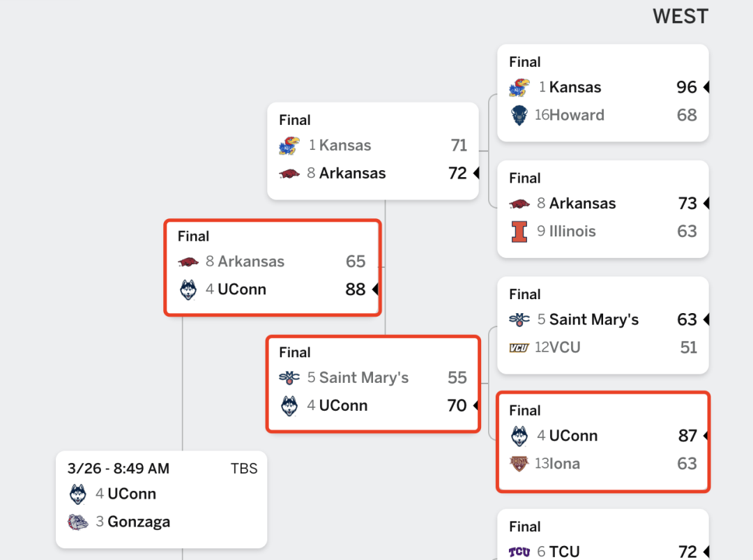Screen dimensions: 753x560
Task: Click the VCU team name link
Action: click(x=565, y=348)
